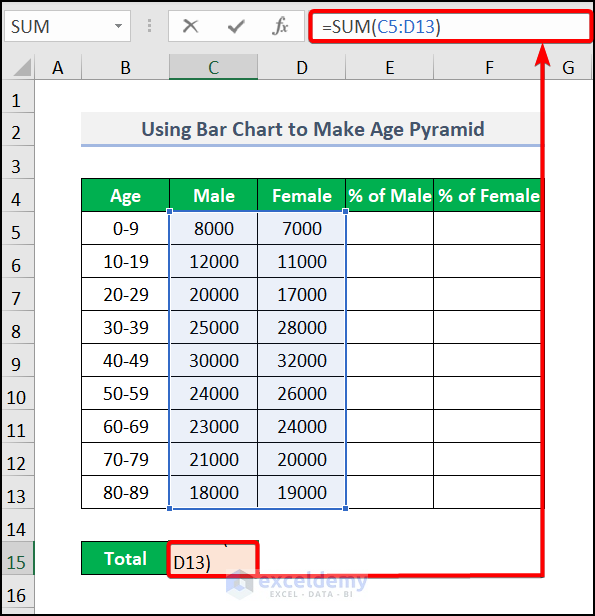Viewport: 595px width, 616px height.
Task: Click age group cell '70-79'
Action: tap(125, 459)
